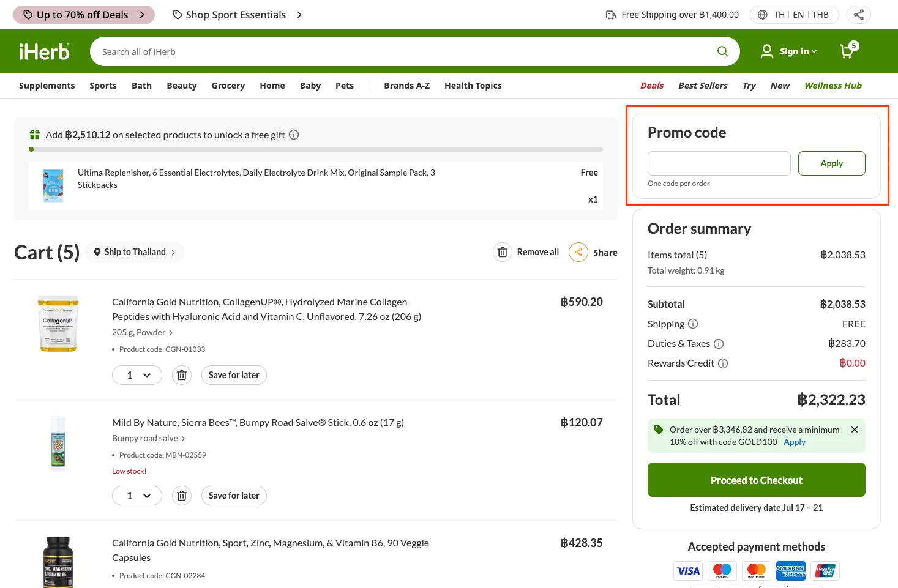Click the Bumpy Road Salve product image

[x=58, y=444]
